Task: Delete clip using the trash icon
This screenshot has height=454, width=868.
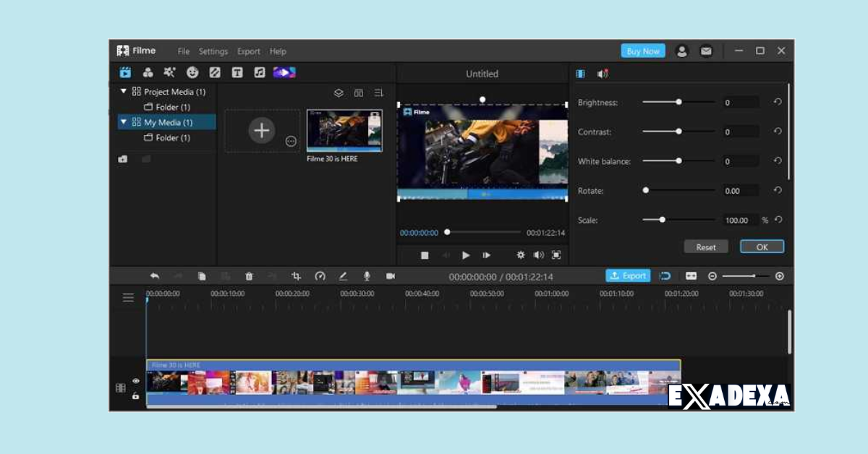Action: [249, 275]
